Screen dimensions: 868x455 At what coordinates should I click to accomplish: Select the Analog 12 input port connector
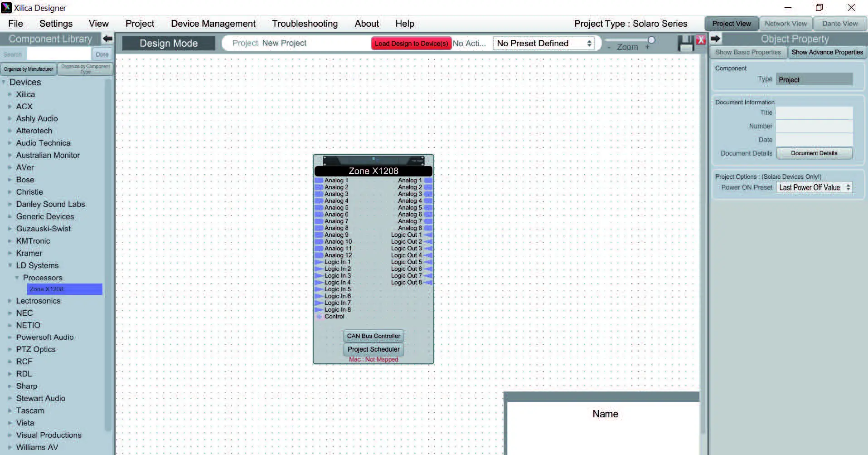pos(319,255)
